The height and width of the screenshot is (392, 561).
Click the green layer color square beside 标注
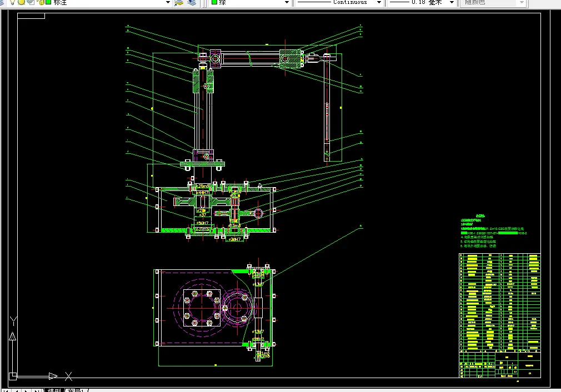point(48,2)
